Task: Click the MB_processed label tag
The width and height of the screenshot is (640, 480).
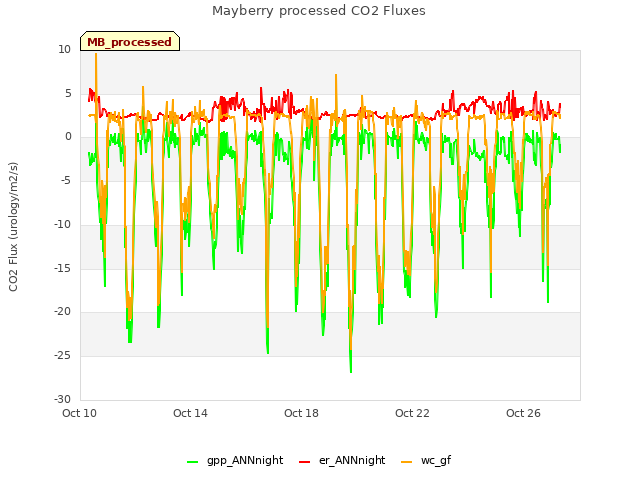Action: point(130,41)
